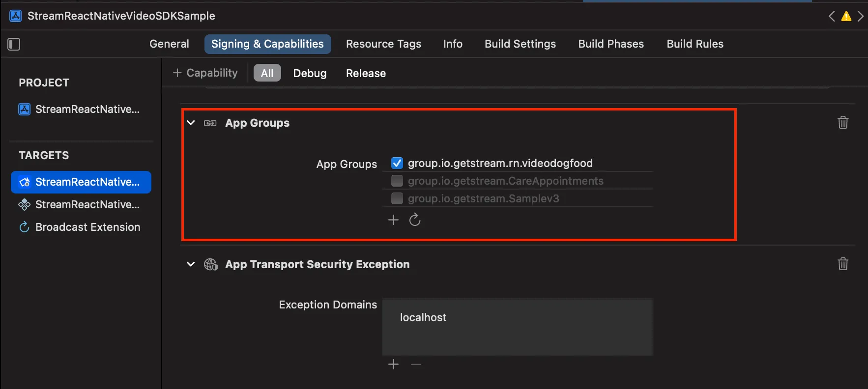Switch to Build Settings tab
Image resolution: width=868 pixels, height=389 pixels.
coord(520,44)
